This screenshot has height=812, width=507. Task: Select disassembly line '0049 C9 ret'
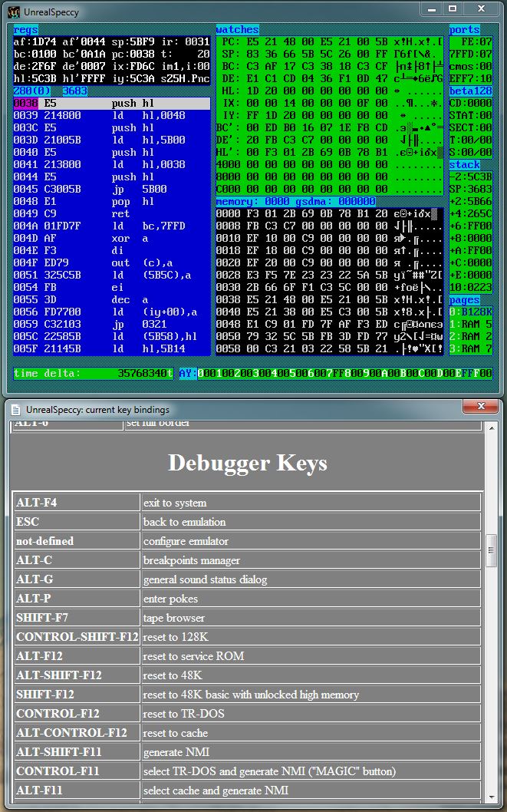tap(112, 213)
